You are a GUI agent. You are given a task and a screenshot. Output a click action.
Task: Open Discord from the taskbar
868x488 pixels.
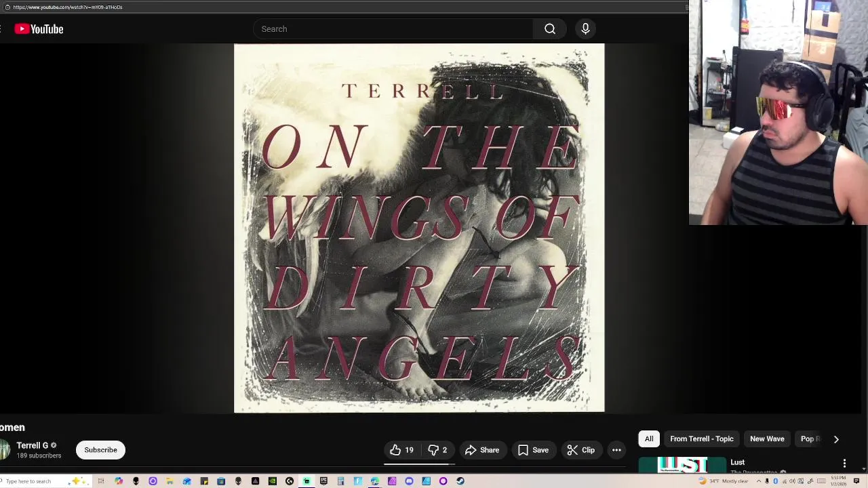tap(409, 481)
